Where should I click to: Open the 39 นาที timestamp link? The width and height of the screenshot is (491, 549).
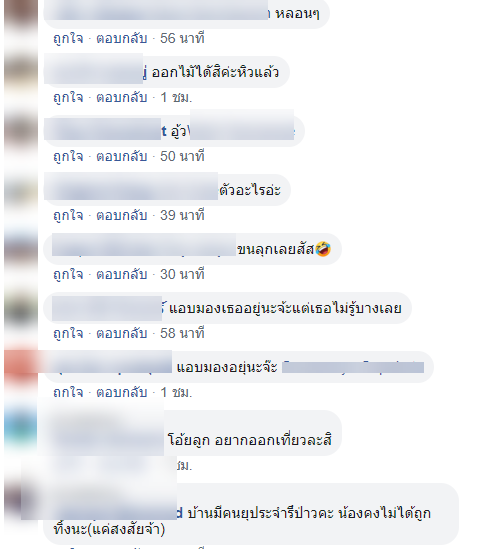click(182, 215)
